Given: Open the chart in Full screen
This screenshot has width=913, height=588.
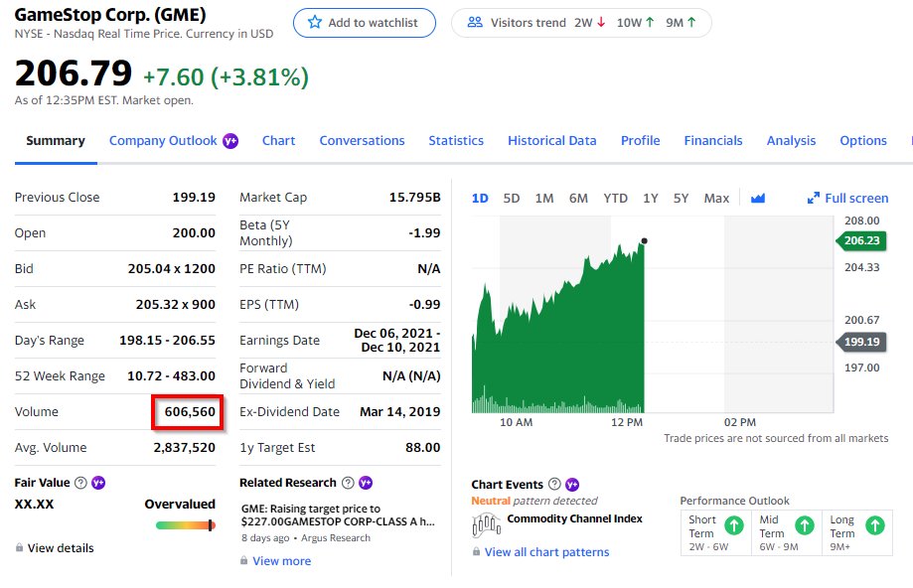Looking at the screenshot, I should pos(847,199).
